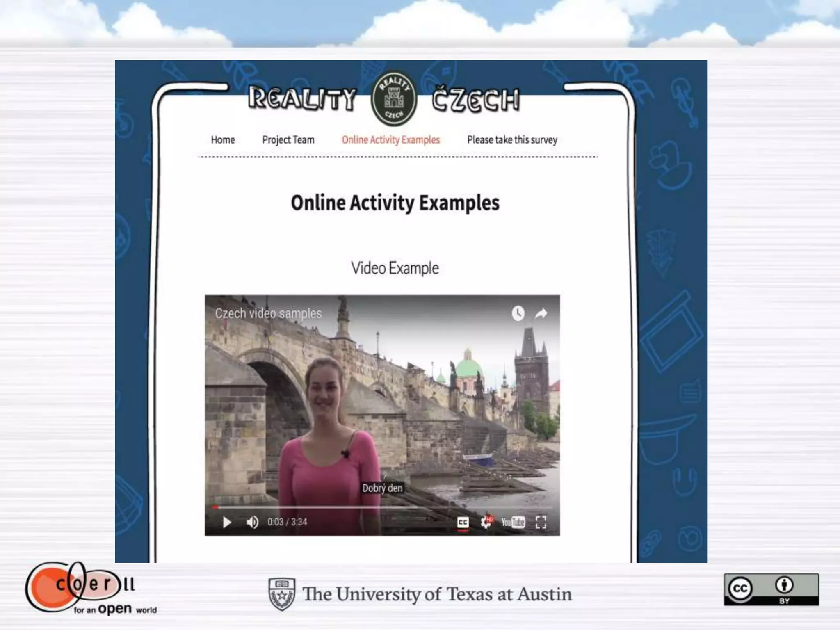
Task: Click the University of Texas at Austin logo
Action: (x=420, y=594)
